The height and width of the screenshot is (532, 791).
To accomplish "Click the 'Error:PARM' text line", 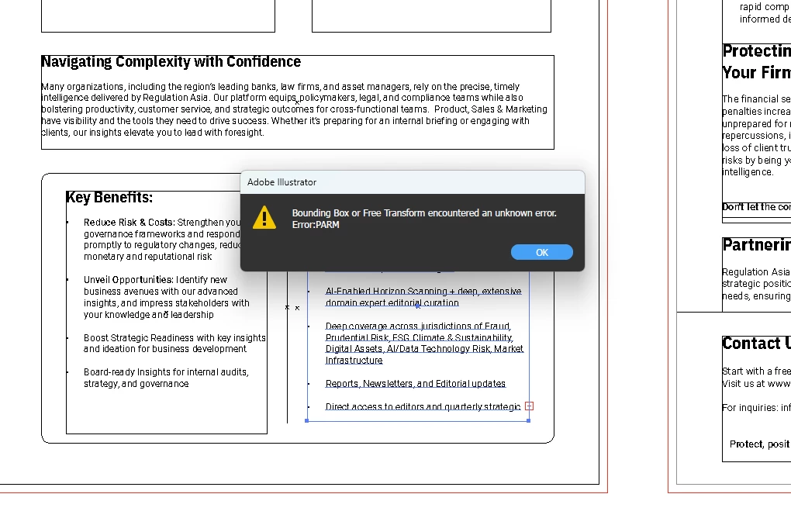I will point(316,225).
